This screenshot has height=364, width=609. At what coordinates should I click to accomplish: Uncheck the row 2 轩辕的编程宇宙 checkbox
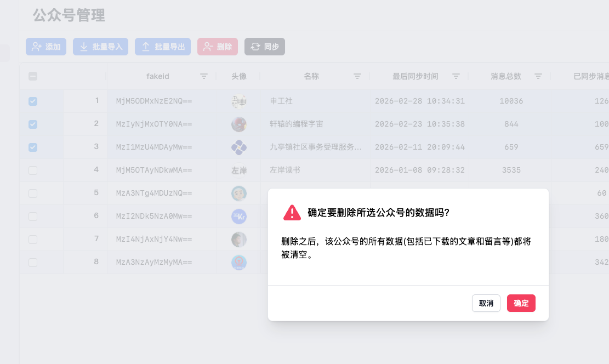(x=33, y=124)
